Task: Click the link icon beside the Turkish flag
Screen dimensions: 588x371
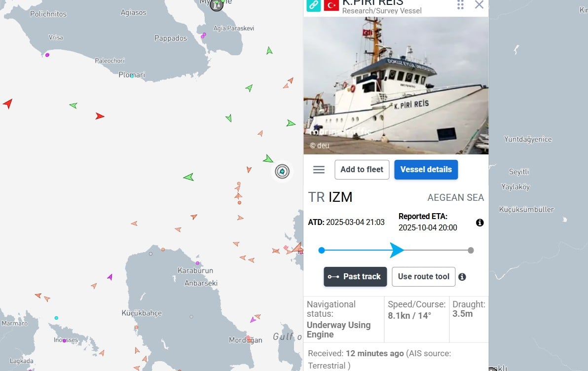Action: coord(314,5)
